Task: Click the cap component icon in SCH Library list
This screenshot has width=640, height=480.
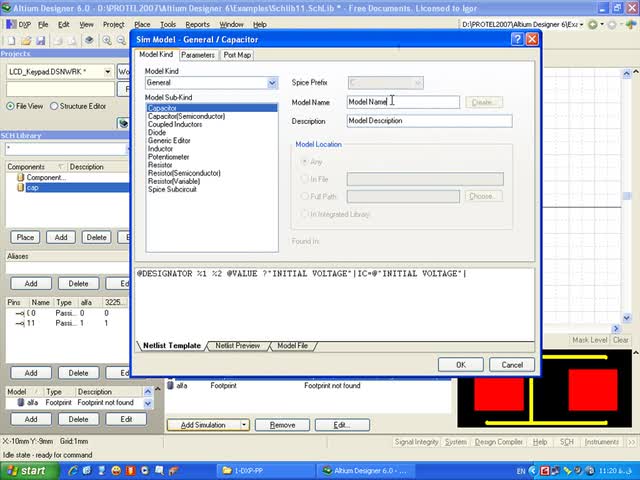Action: [x=20, y=187]
